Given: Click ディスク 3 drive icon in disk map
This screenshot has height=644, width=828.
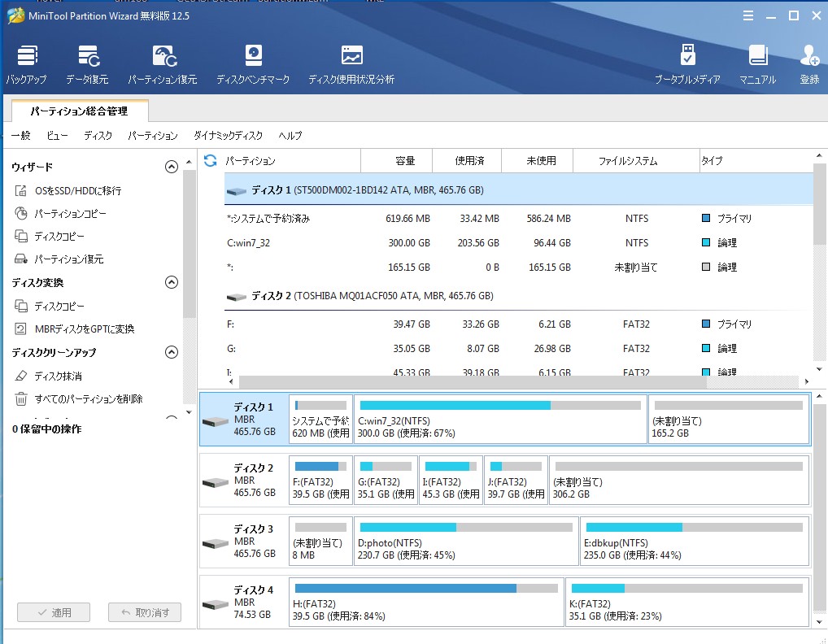Looking at the screenshot, I should point(216,544).
